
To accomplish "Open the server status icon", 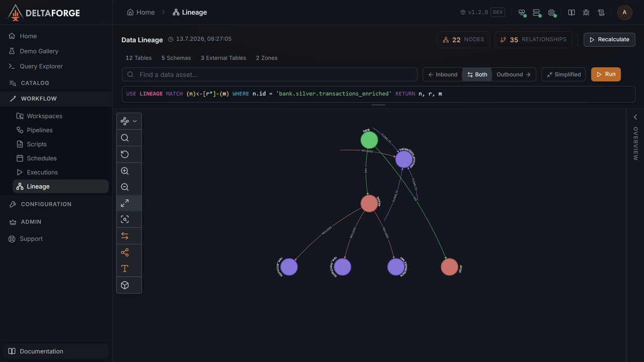I will click(x=536, y=13).
